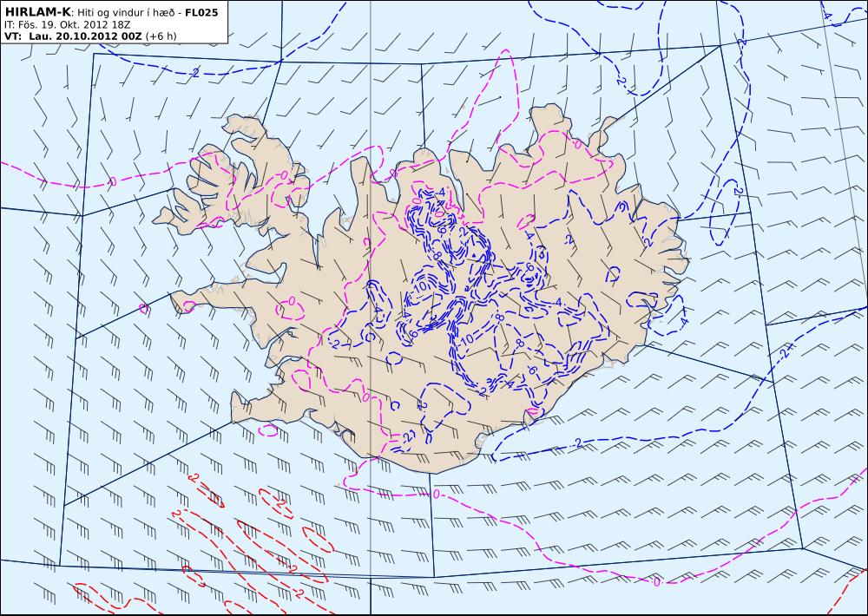This screenshot has width=868, height=616.
Task: Click the 'IT: Fös. 19. Okt. 2012 18Z' line
Action: click(x=67, y=25)
